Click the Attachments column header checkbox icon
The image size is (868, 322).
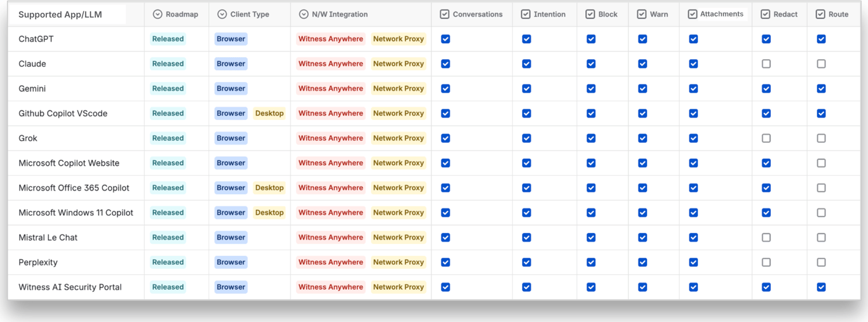pos(693,14)
